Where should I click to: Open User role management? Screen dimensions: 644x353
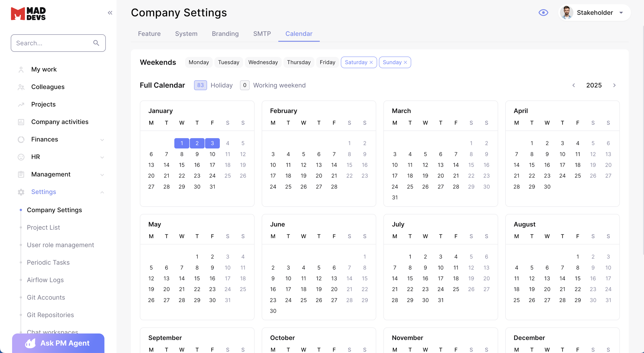click(61, 245)
